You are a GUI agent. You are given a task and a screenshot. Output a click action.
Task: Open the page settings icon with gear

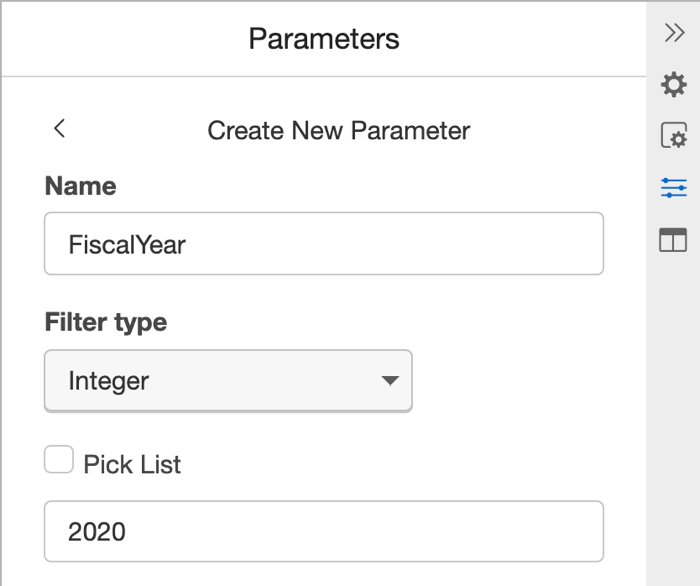point(674,136)
